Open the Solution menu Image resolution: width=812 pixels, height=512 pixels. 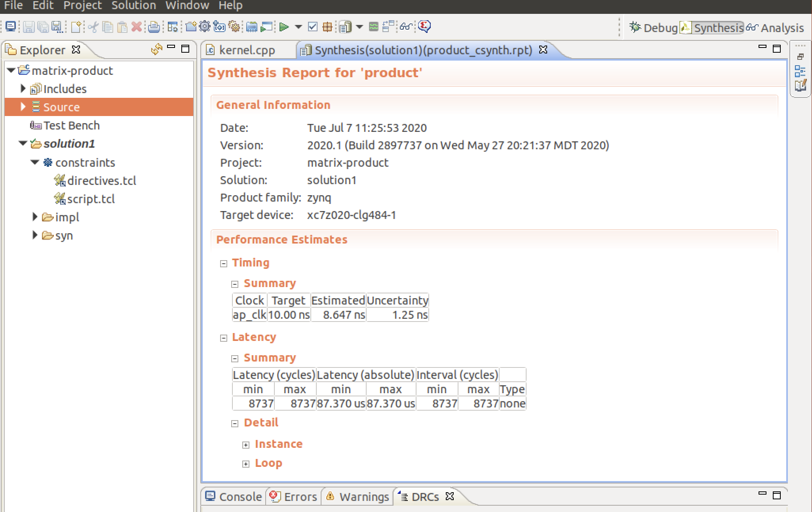(x=134, y=6)
